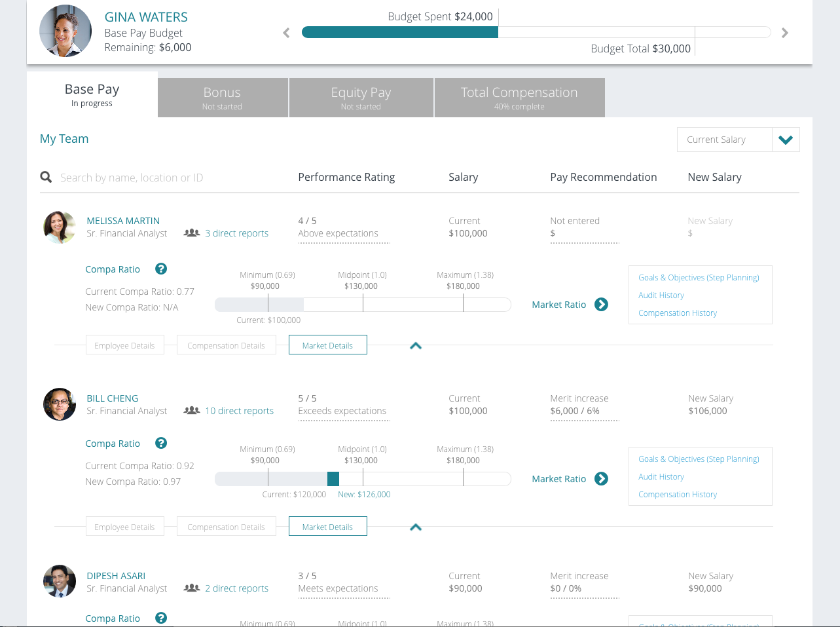
Task: Open Goals & Objectives for Bill Cheng
Action: point(699,459)
